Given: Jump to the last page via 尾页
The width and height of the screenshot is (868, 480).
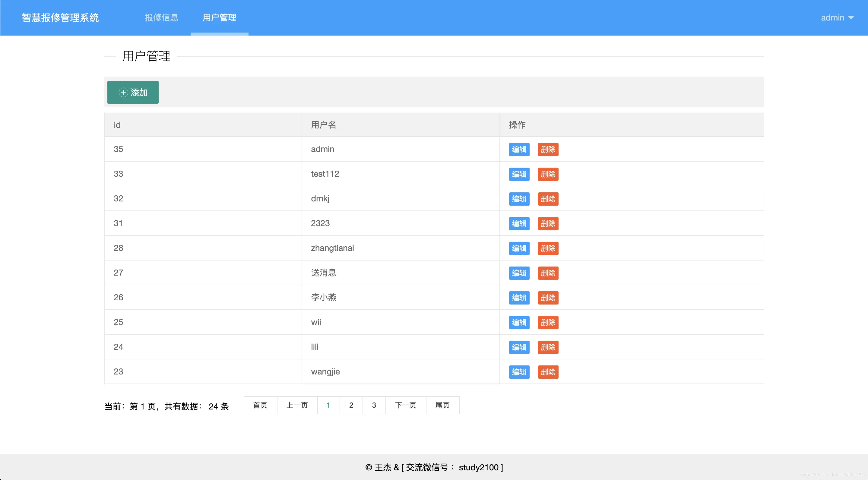Looking at the screenshot, I should tap(442, 405).
